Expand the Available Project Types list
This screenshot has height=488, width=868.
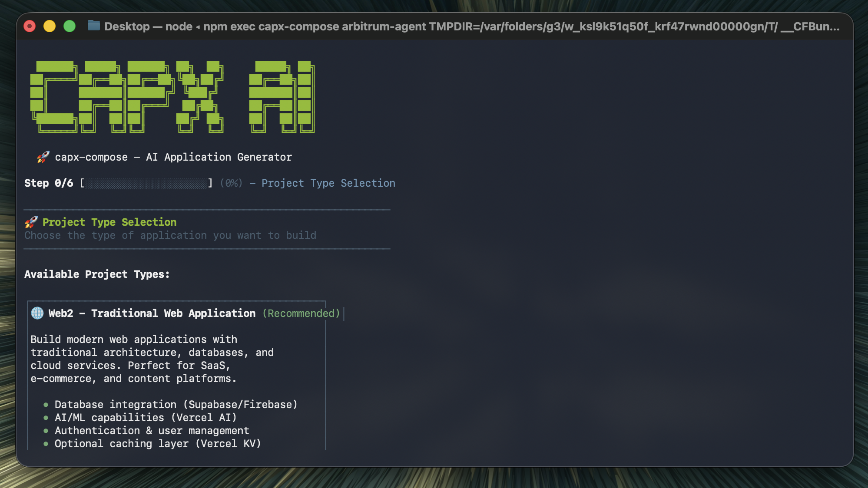(96, 274)
